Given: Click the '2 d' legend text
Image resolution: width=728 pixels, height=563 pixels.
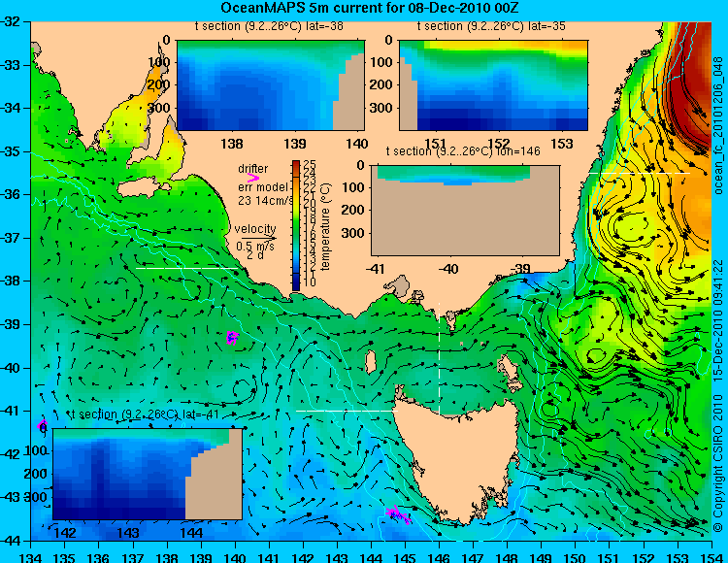Looking at the screenshot, I should pyautogui.click(x=255, y=255).
